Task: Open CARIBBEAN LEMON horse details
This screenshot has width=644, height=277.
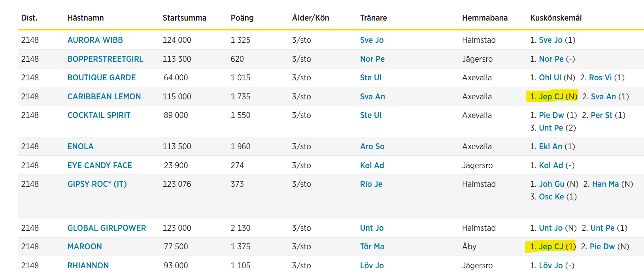Action: click(104, 97)
